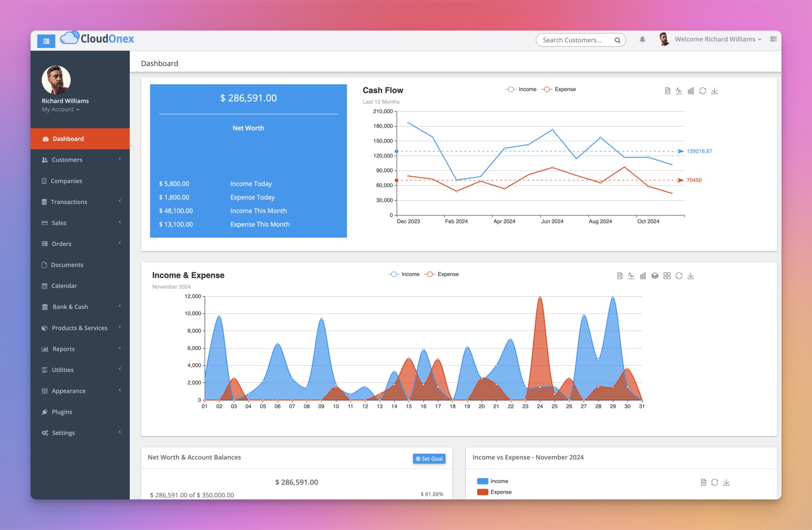Restore the Income & Expense chart
This screenshot has height=530, width=812.
coord(679,276)
